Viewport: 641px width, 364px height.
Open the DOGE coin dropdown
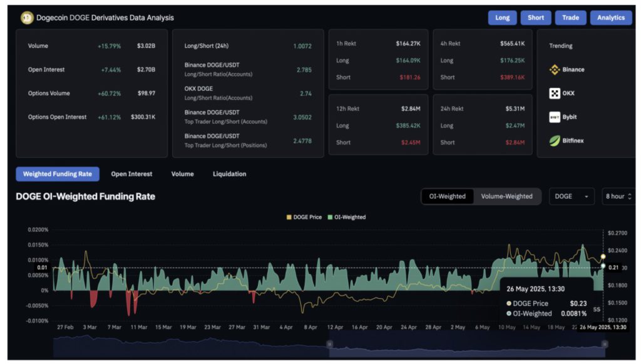click(x=572, y=196)
